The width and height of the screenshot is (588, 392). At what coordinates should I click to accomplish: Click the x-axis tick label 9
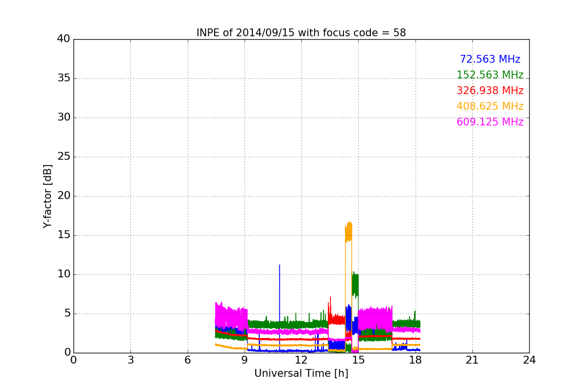click(245, 360)
